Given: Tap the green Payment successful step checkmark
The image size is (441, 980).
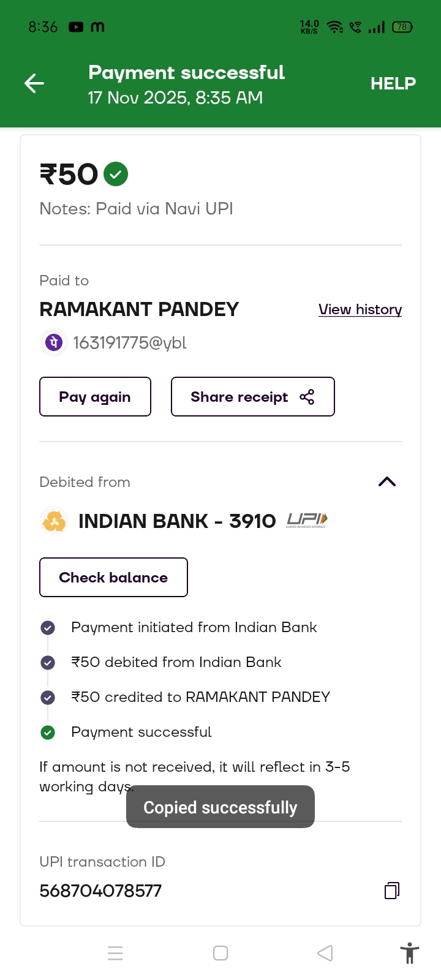Looking at the screenshot, I should click(x=48, y=732).
